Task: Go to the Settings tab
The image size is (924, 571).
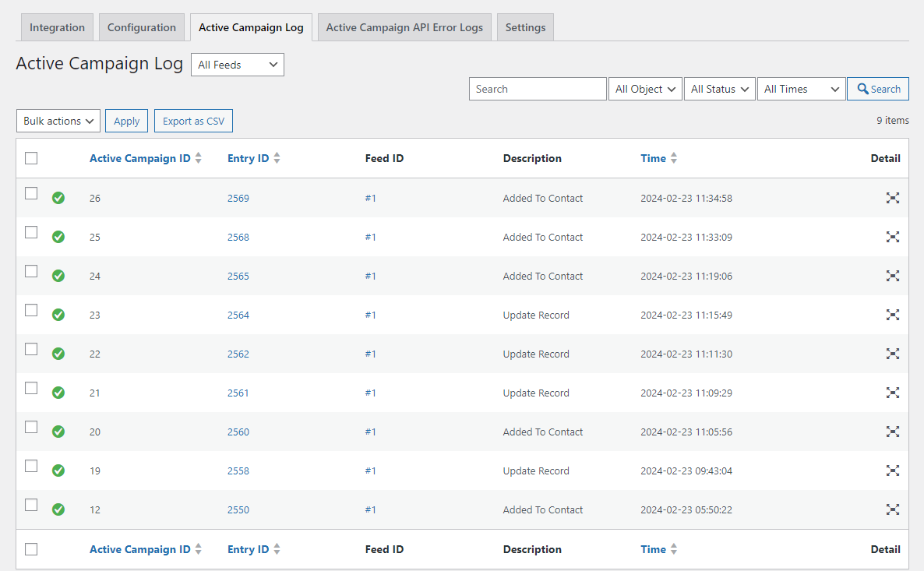Action: click(x=526, y=27)
